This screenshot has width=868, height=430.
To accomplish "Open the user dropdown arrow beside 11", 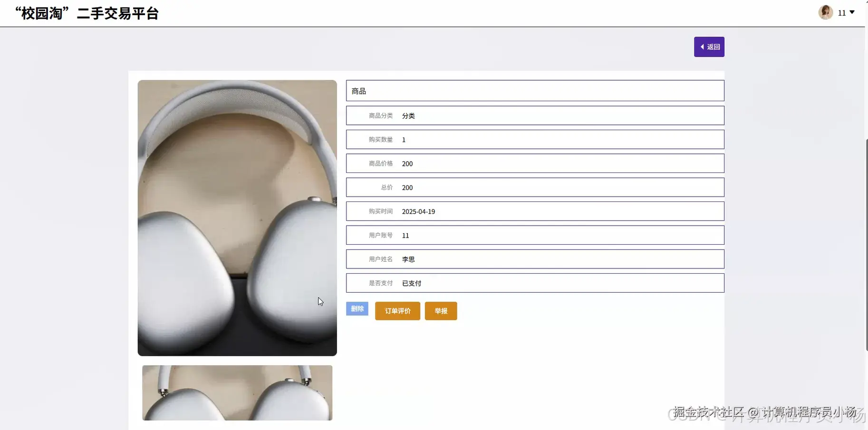I will [852, 12].
